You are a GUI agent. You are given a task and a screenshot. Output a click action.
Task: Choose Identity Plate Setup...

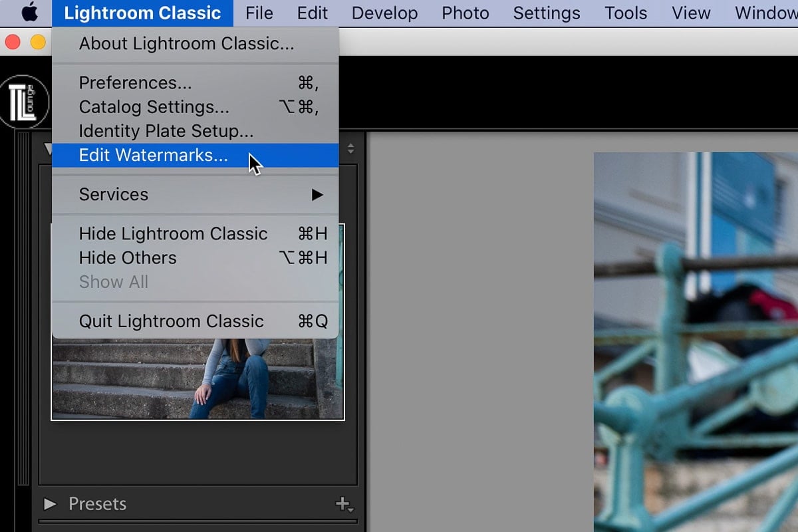pos(195,131)
